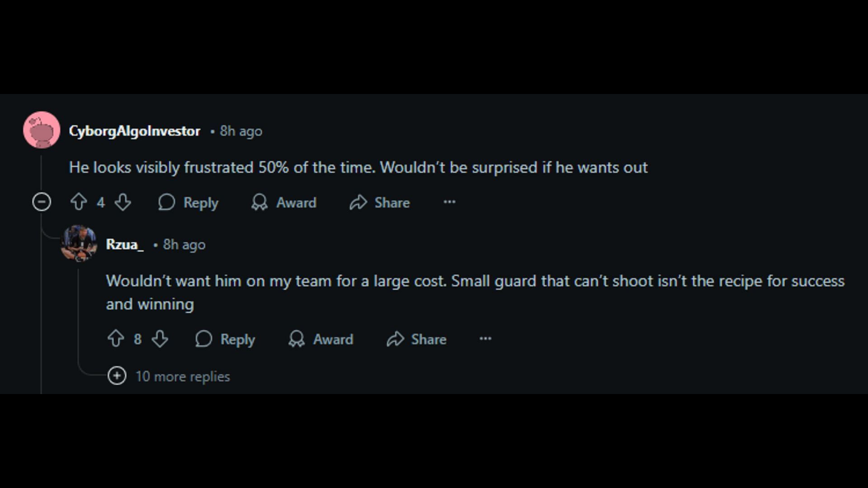Viewport: 868px width, 488px height.
Task: Award CyborgAlgoInvestor's comment
Action: pos(284,202)
